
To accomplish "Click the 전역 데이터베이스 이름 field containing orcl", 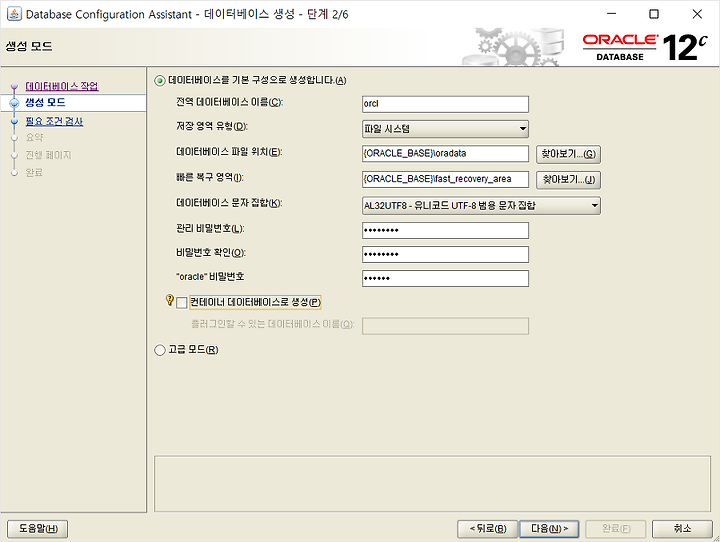I will (445, 104).
